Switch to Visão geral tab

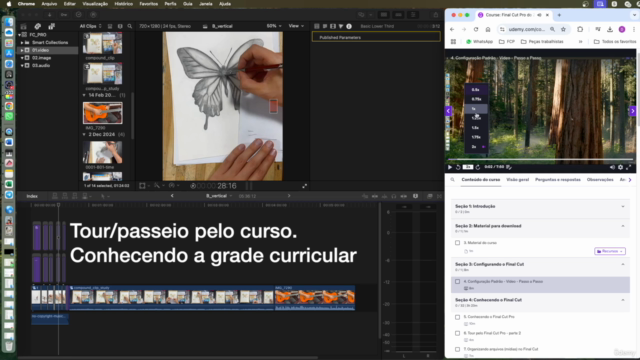pos(518,180)
